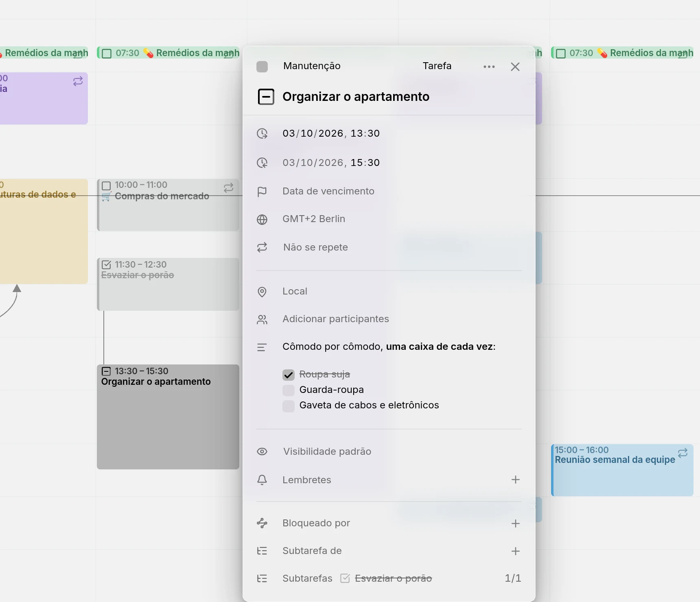Screen dimensions: 700x602
Task: Click the Subtarefa de hierarchy icon
Action: (x=262, y=551)
